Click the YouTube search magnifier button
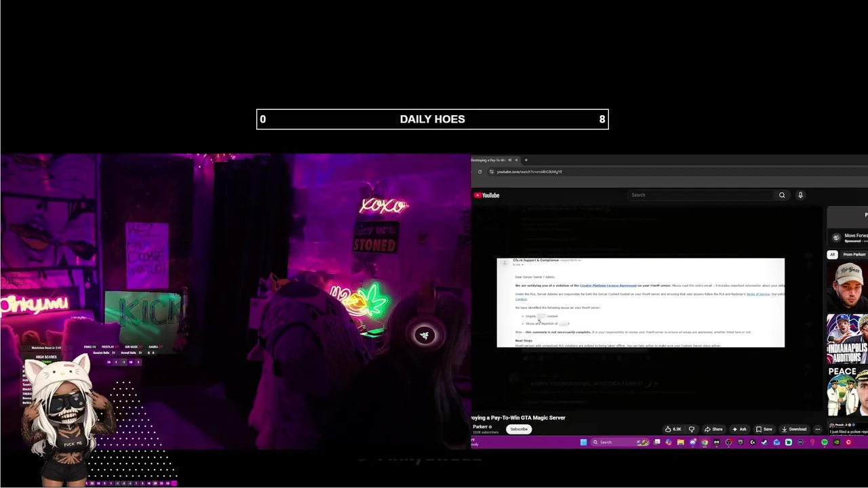Screen dimensions: 868x488 782,195
